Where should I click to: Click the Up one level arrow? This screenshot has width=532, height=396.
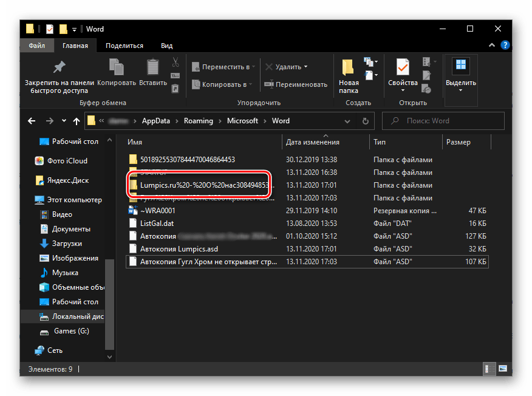point(77,121)
